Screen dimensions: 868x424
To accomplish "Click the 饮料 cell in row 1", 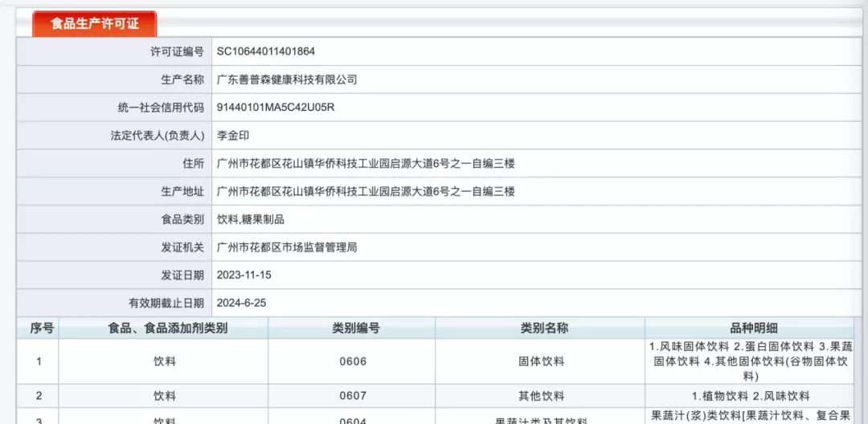I will pos(164,361).
